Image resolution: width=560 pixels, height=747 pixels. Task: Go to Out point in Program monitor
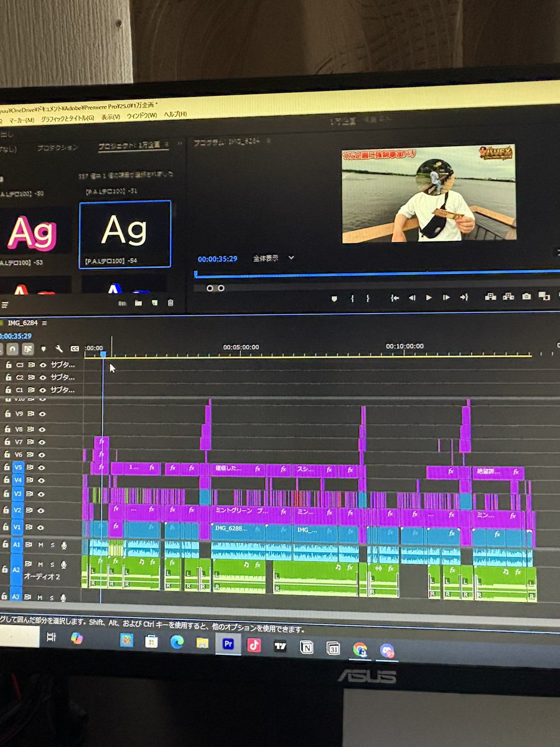tap(464, 298)
